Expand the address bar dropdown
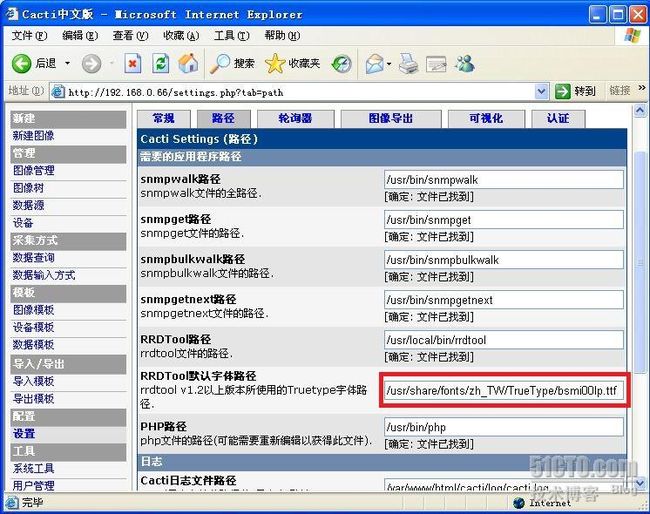This screenshot has width=650, height=514. [x=541, y=92]
